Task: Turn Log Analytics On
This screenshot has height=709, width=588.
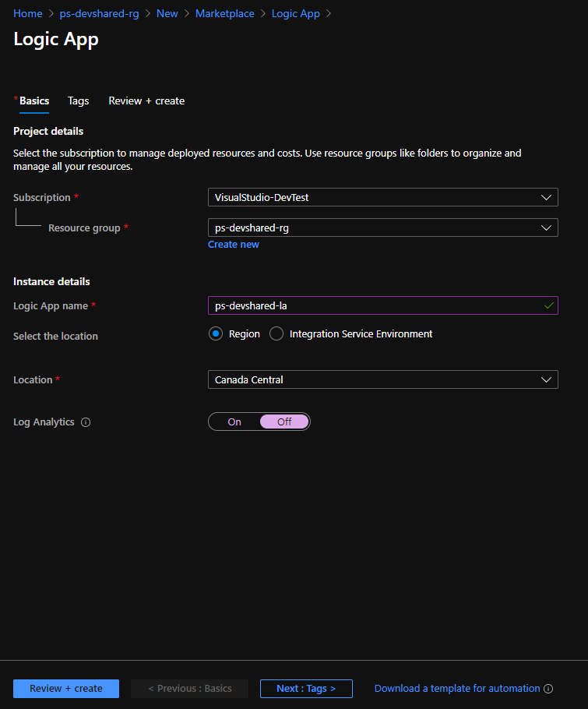Action: pyautogui.click(x=233, y=422)
